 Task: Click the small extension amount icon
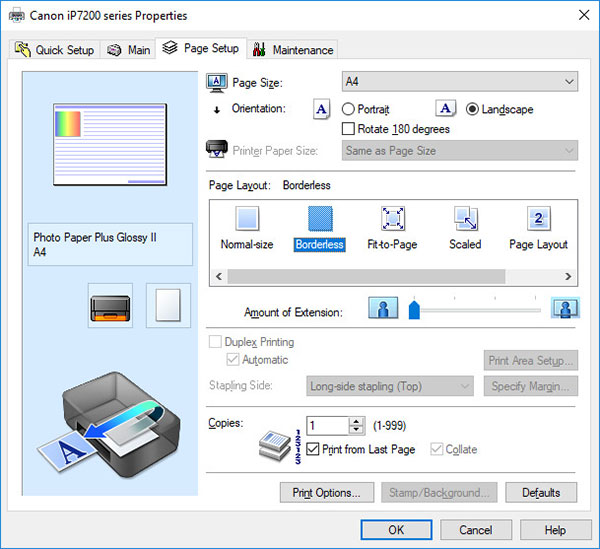click(x=383, y=308)
